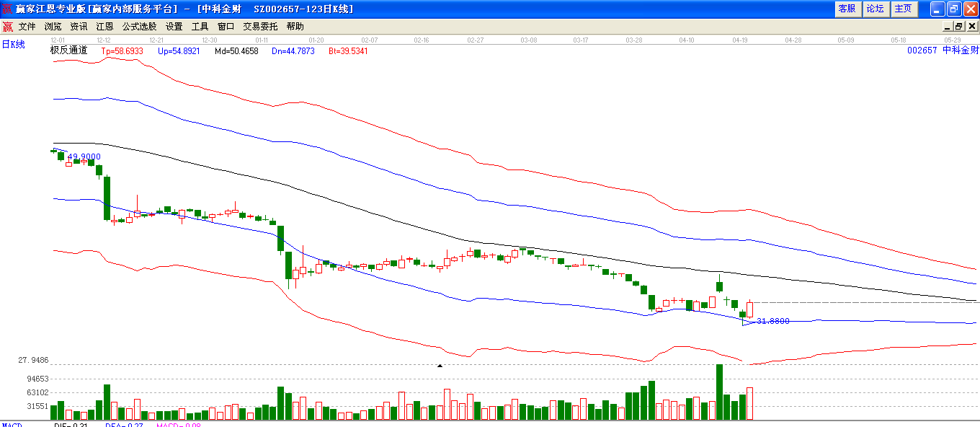This screenshot has height=427, width=980.
Task: Open the 设置 menu
Action: (174, 27)
